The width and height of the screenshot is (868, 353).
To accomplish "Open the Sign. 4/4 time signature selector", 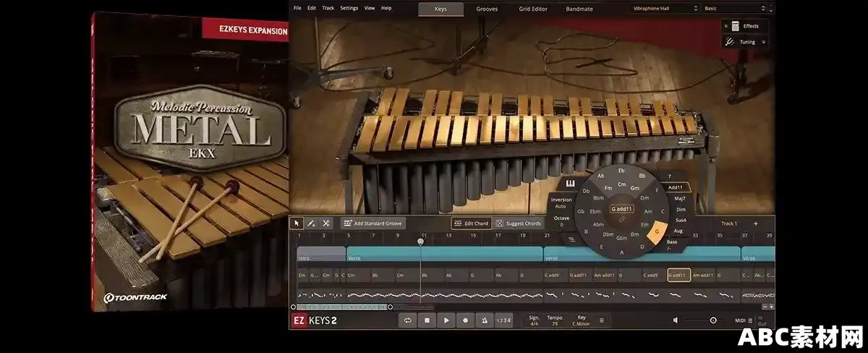I will [x=535, y=320].
